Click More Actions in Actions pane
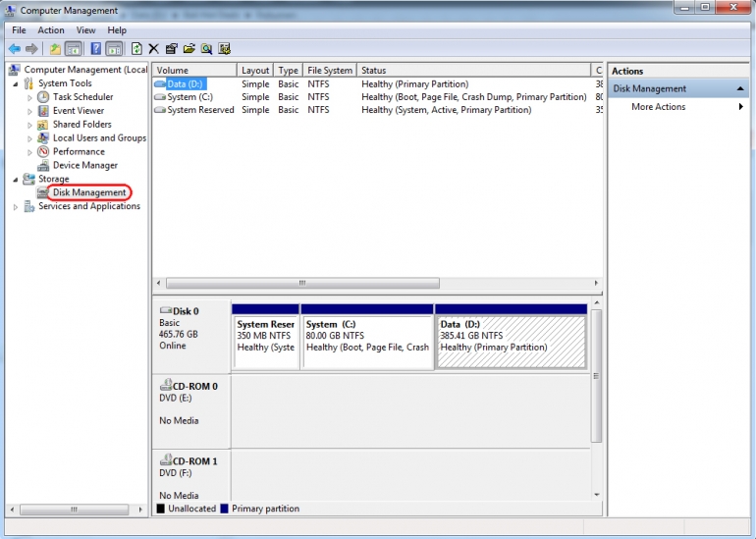The width and height of the screenshot is (756, 539). click(658, 107)
